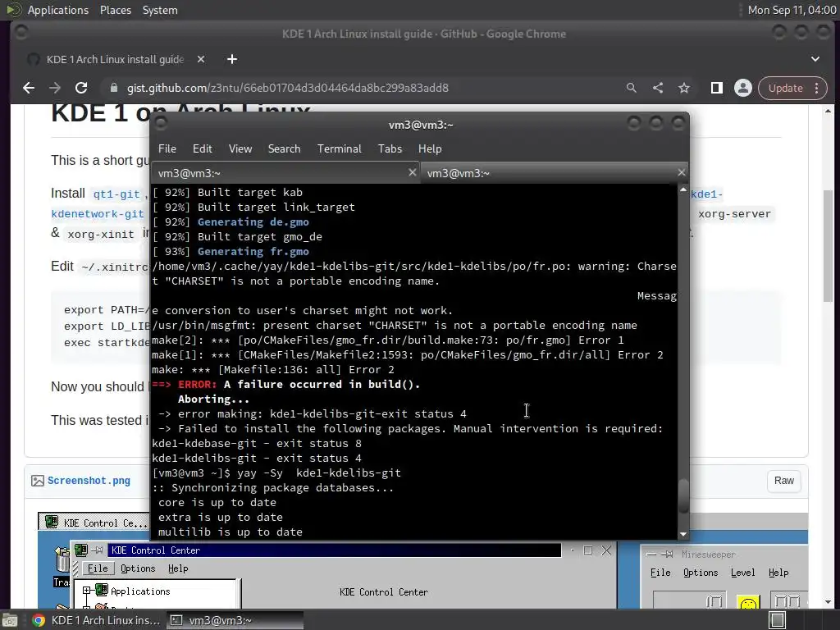Click Chrome three-dot menu icon
The image size is (840, 630).
[816, 88]
